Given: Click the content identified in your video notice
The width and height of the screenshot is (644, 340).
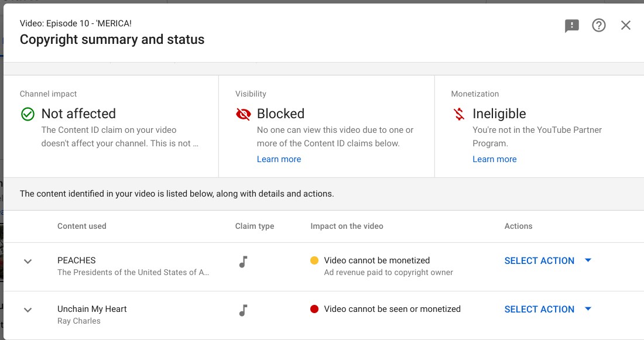Looking at the screenshot, I should click(177, 194).
